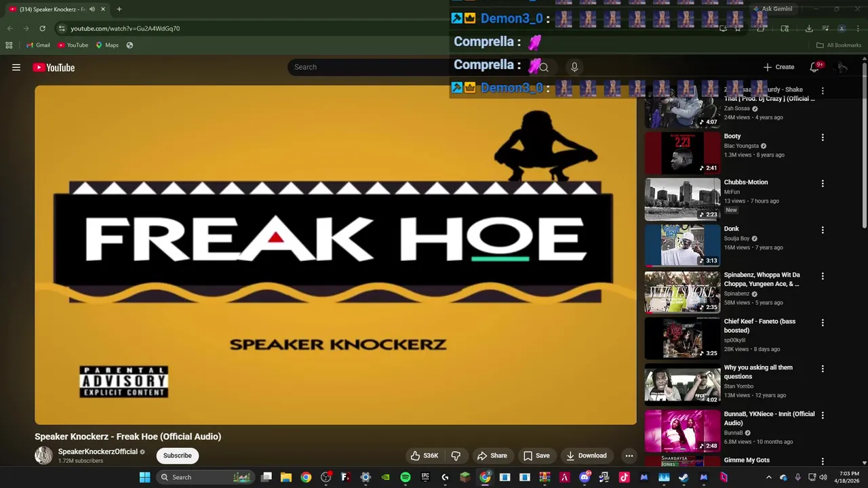This screenshot has width=868, height=488.
Task: Go back in browser history
Action: [x=9, y=28]
